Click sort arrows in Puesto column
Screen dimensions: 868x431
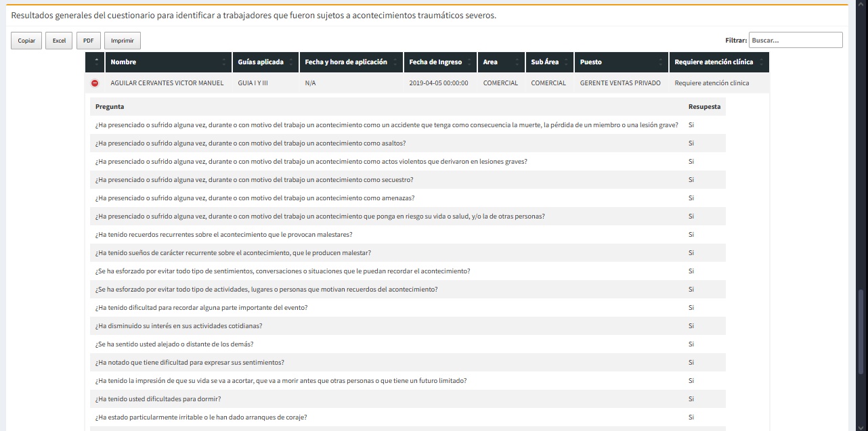[x=661, y=62]
